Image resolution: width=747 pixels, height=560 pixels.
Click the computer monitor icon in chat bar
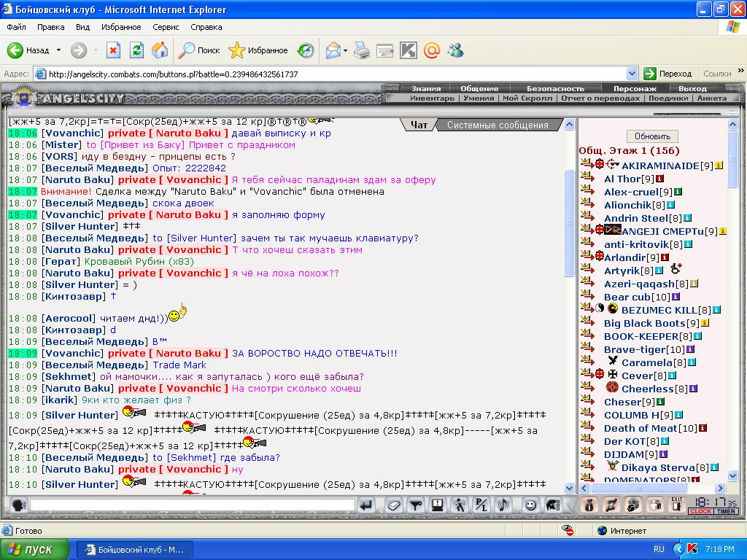click(438, 505)
